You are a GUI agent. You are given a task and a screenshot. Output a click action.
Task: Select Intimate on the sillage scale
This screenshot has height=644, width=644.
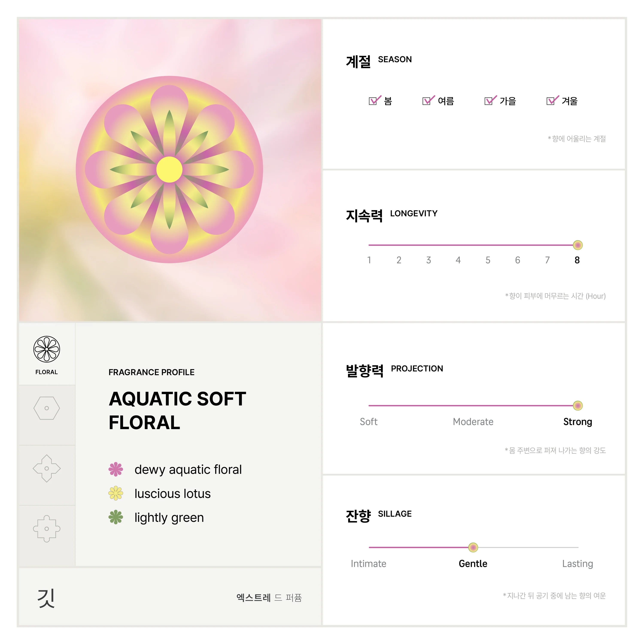tap(368, 564)
